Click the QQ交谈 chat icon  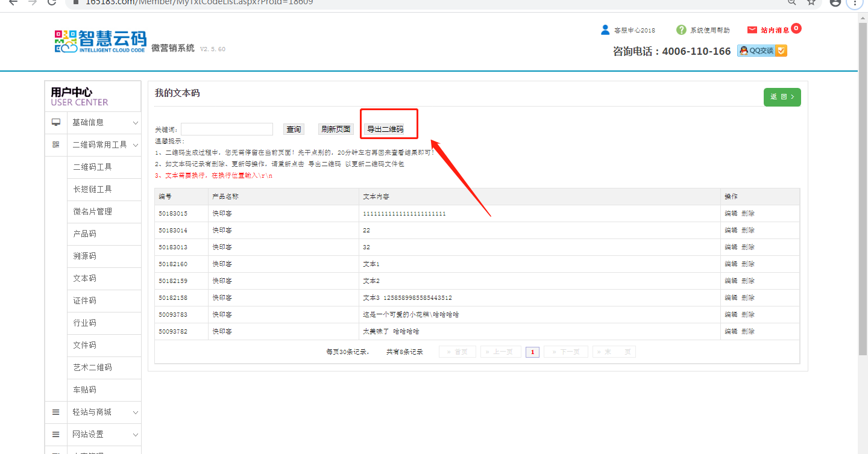point(762,51)
